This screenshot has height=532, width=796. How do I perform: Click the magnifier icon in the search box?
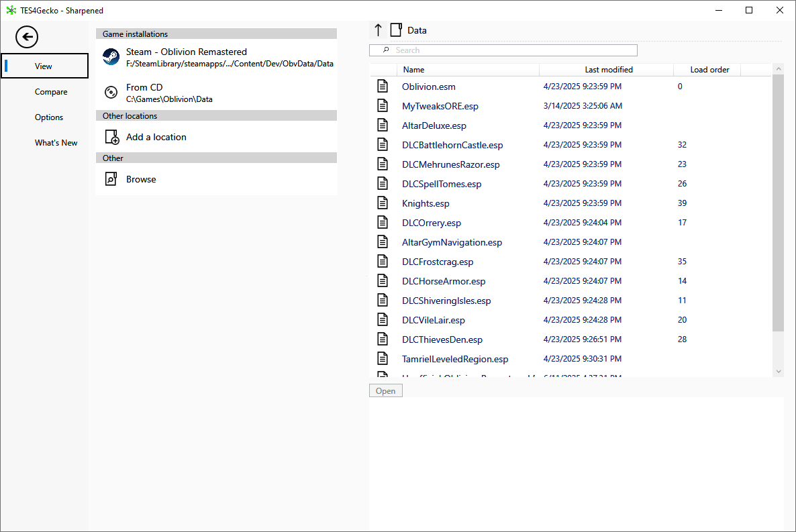(x=387, y=50)
